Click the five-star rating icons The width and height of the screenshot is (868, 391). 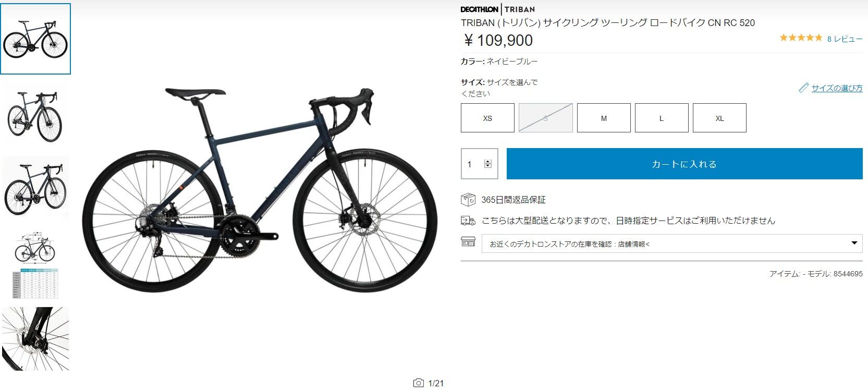coord(800,38)
